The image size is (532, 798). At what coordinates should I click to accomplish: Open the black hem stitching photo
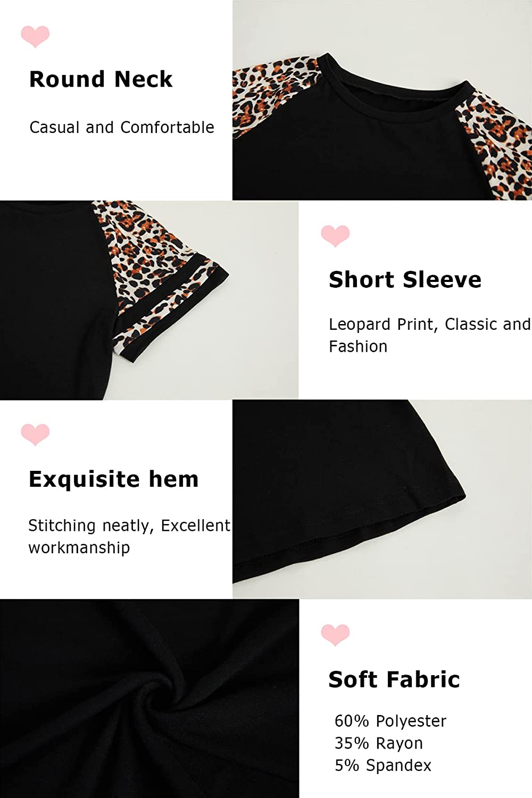[382, 499]
